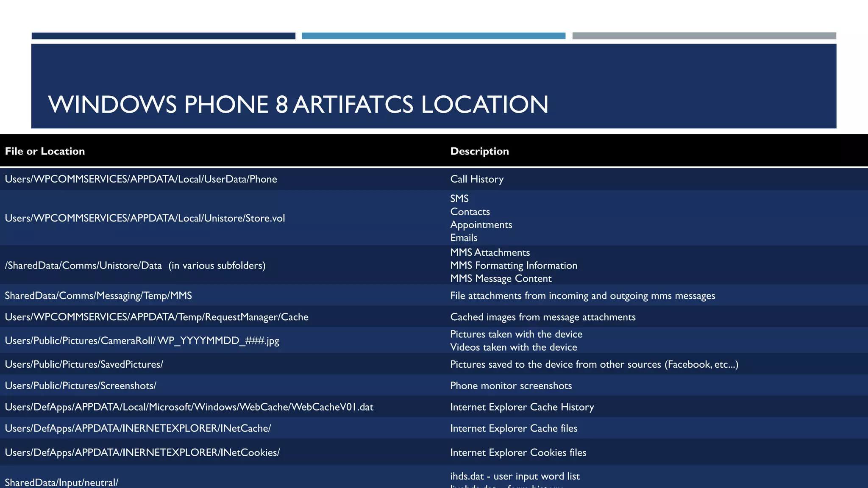This screenshot has height=488, width=868.
Task: Click the UserData/Phone path cell
Action: tap(141, 179)
